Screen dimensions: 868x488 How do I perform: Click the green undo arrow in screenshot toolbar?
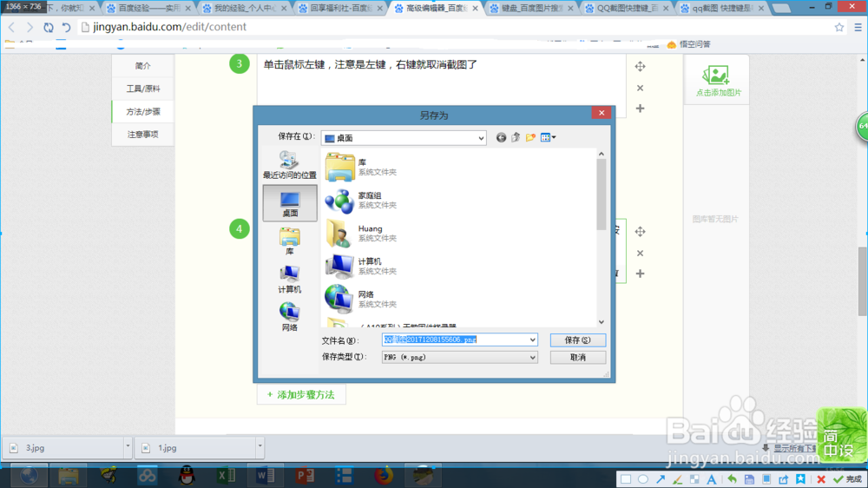[732, 479]
